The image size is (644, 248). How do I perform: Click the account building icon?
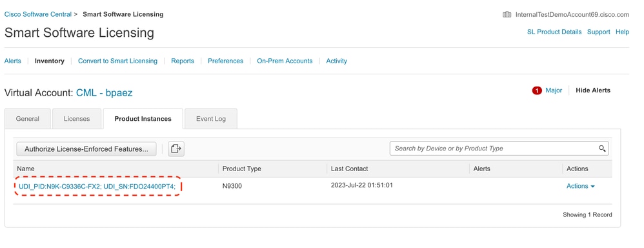pos(507,14)
